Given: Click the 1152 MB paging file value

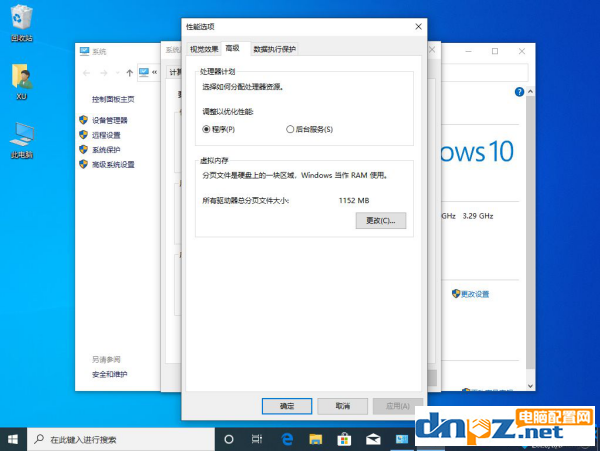Looking at the screenshot, I should [x=354, y=200].
